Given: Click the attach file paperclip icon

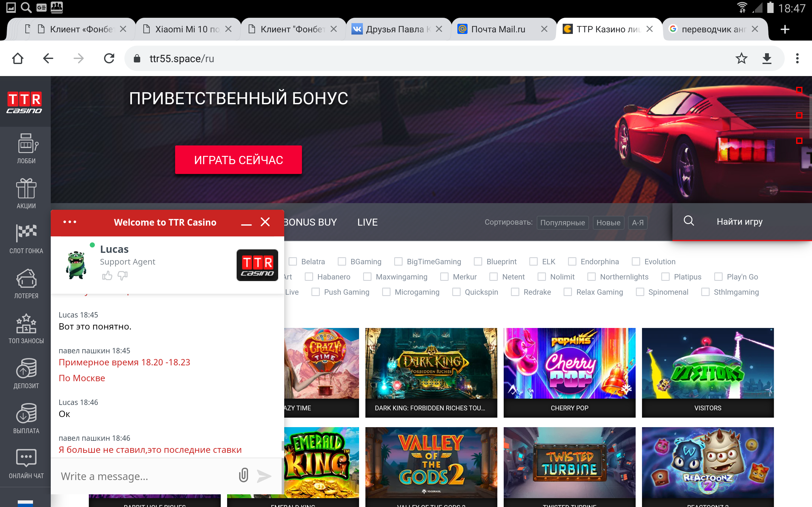Looking at the screenshot, I should tap(244, 476).
